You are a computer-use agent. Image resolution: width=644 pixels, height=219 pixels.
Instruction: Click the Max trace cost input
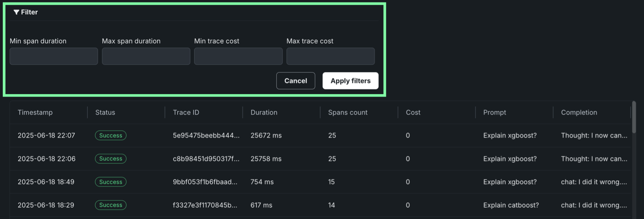click(330, 56)
